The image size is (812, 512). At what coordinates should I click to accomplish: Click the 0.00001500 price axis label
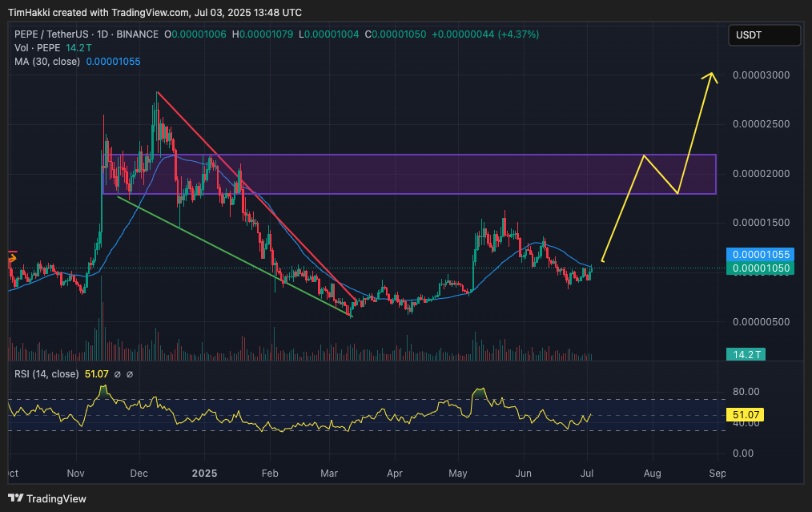762,223
